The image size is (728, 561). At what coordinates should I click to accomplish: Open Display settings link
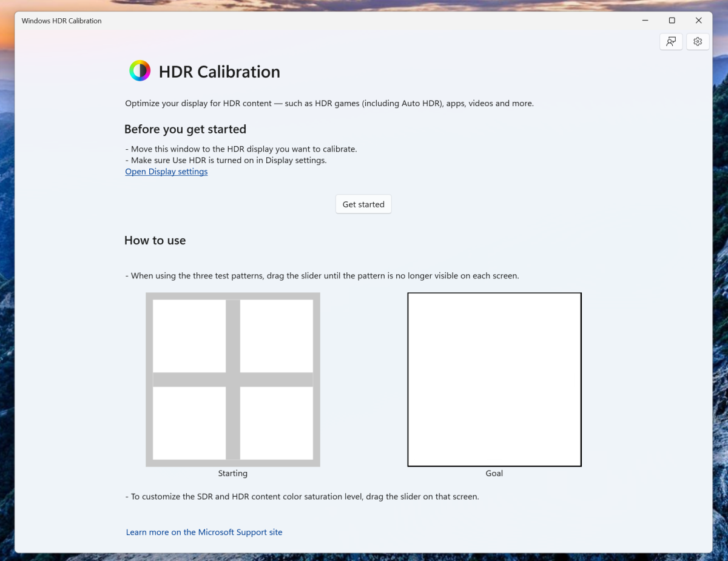coord(166,172)
